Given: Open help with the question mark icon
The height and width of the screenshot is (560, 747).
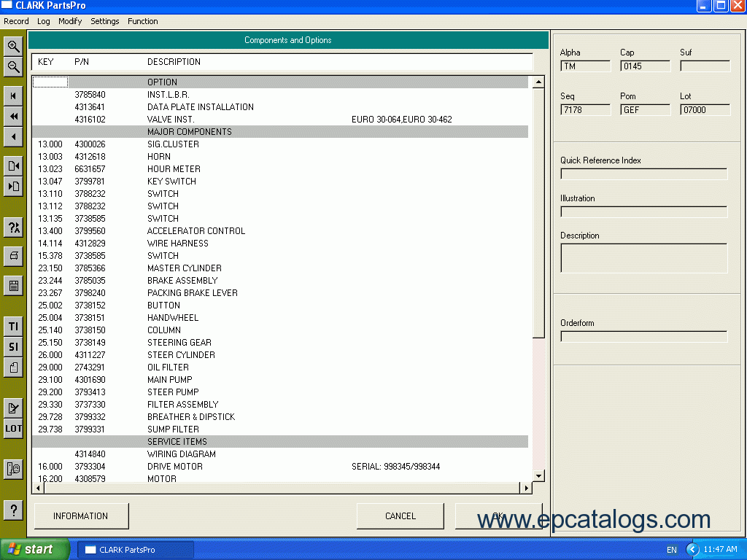Looking at the screenshot, I should [13, 510].
